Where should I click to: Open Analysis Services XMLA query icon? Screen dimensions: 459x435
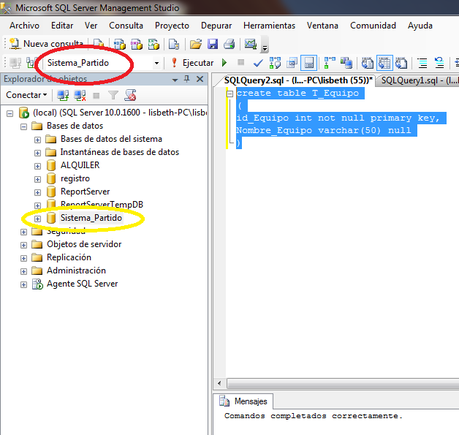(x=153, y=44)
